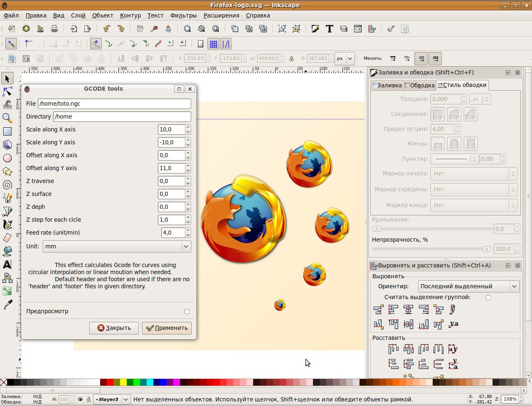Click the Group objects toolbar icon
The image size is (532, 406).
pos(282,29)
